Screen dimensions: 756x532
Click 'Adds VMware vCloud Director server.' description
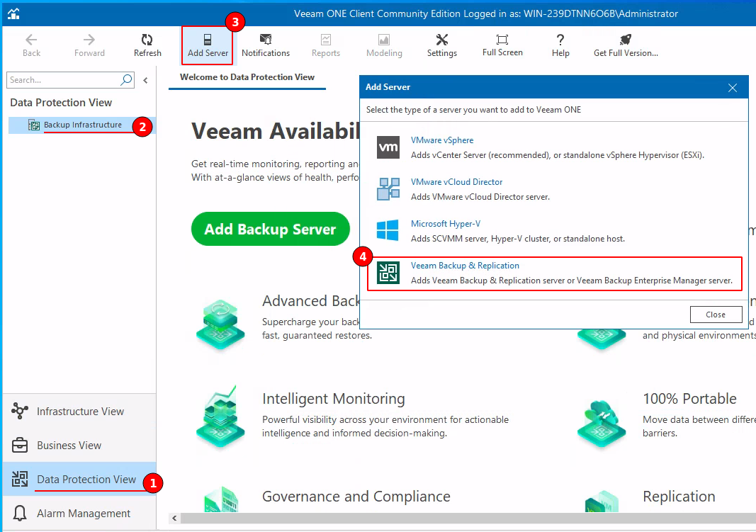tap(480, 197)
